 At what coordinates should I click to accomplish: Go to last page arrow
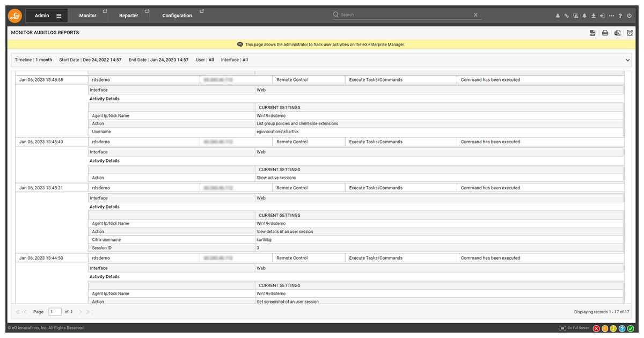88,312
